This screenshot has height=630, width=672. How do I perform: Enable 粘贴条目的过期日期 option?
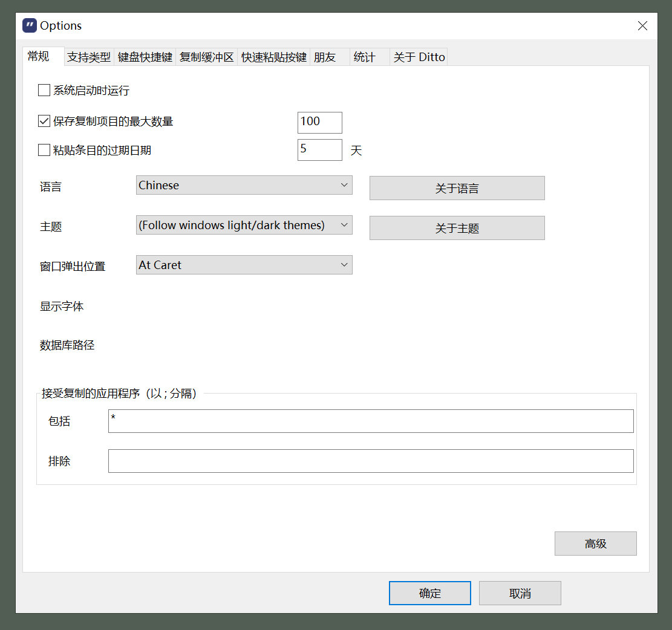[44, 150]
